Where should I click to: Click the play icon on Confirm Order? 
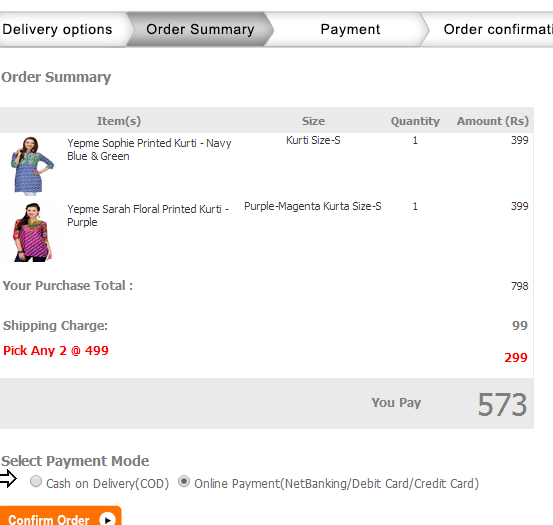[x=107, y=519]
